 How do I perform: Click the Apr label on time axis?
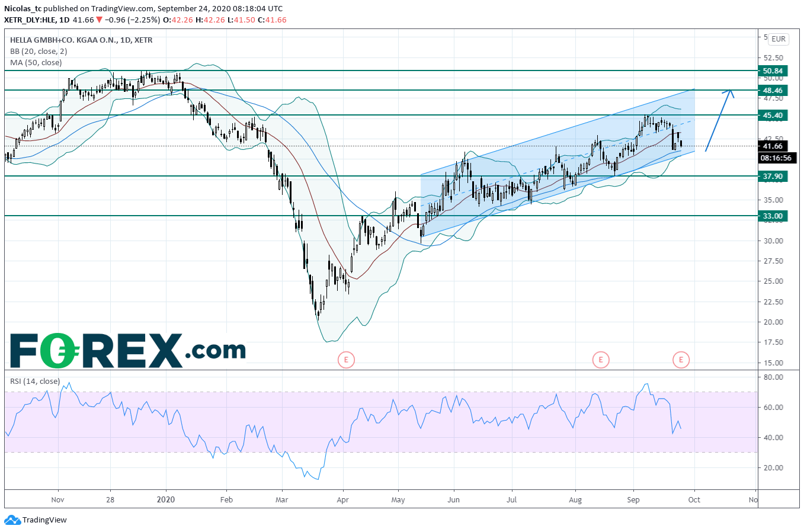coord(342,500)
